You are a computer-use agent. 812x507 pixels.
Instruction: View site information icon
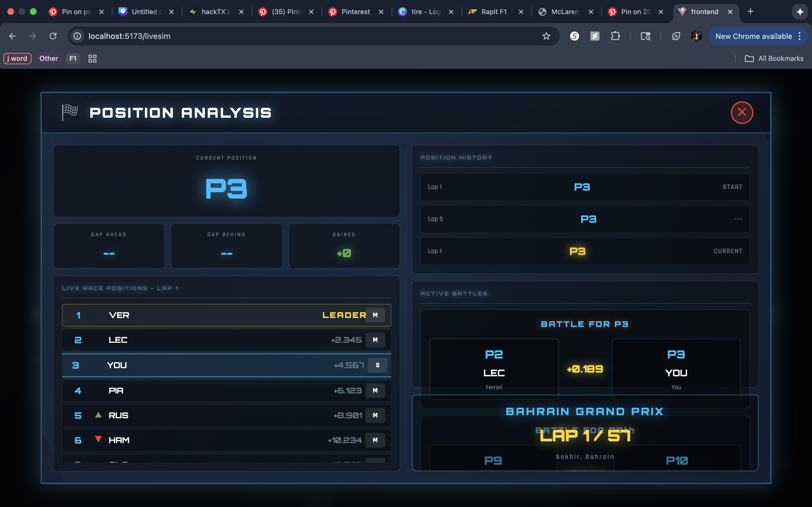coord(78,36)
